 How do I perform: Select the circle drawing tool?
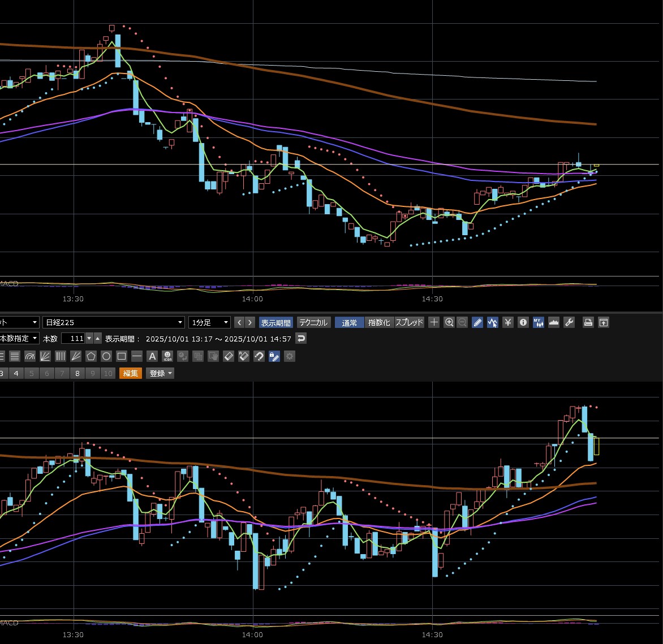[x=106, y=356]
